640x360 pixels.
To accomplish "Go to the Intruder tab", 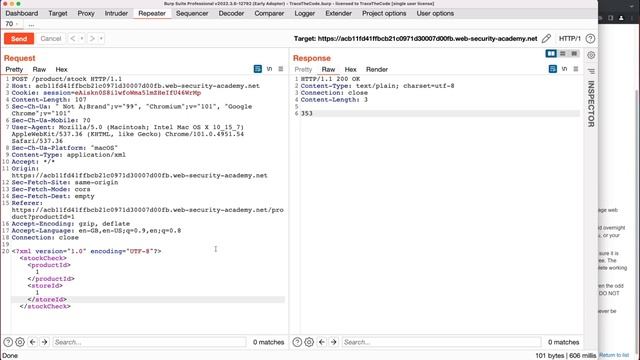I will tap(116, 13).
